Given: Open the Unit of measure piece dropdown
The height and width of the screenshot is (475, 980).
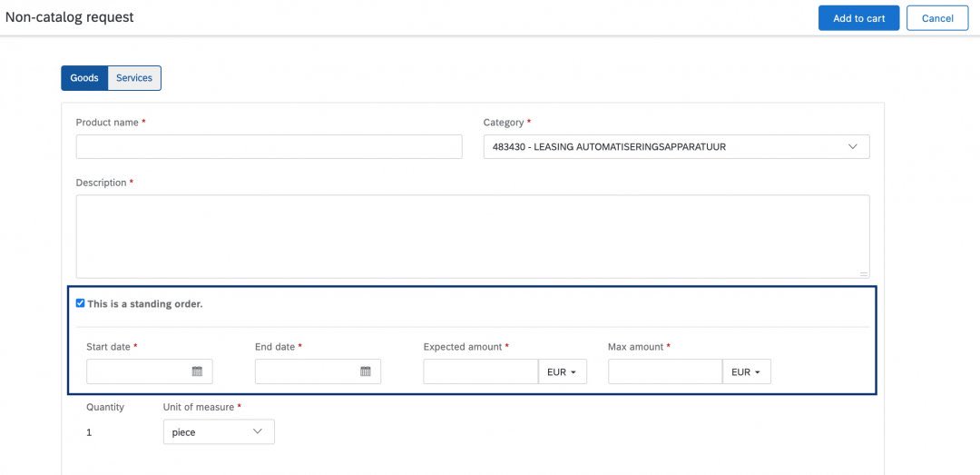Looking at the screenshot, I should click(219, 431).
